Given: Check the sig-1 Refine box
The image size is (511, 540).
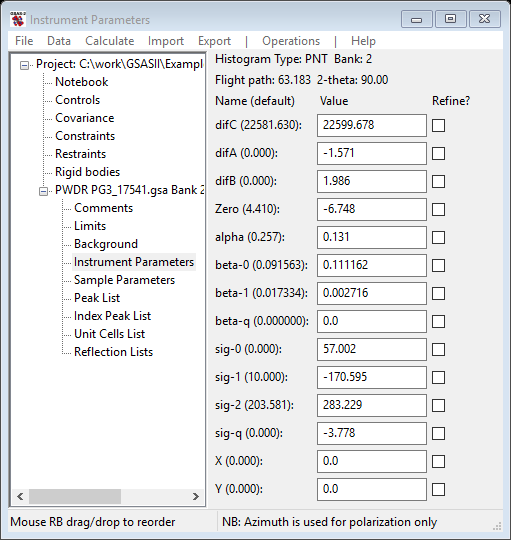Looking at the screenshot, I should [438, 377].
